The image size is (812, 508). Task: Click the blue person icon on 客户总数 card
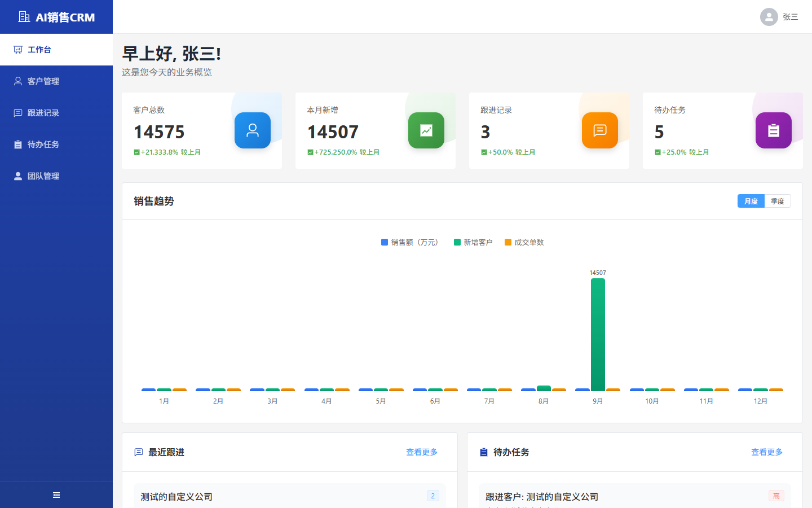pos(253,130)
